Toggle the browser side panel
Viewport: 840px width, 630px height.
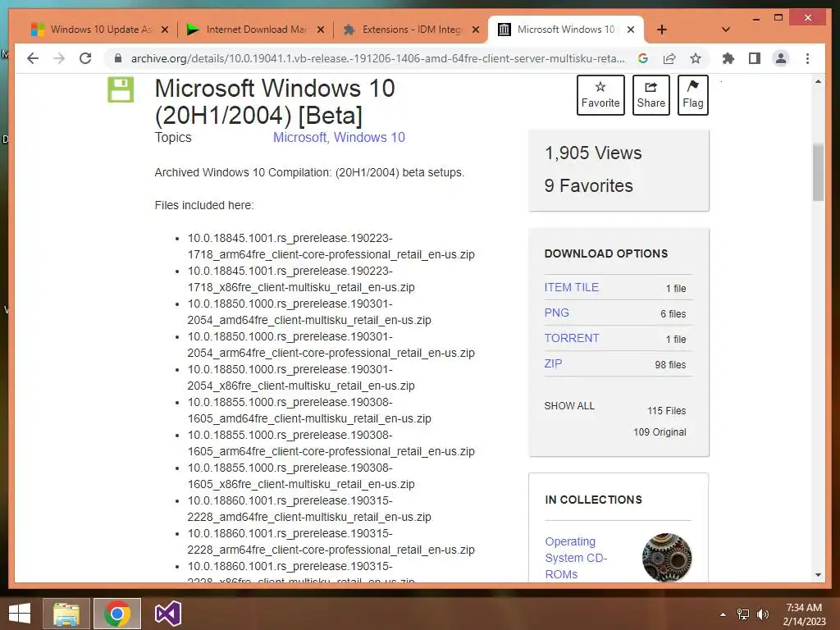point(755,58)
